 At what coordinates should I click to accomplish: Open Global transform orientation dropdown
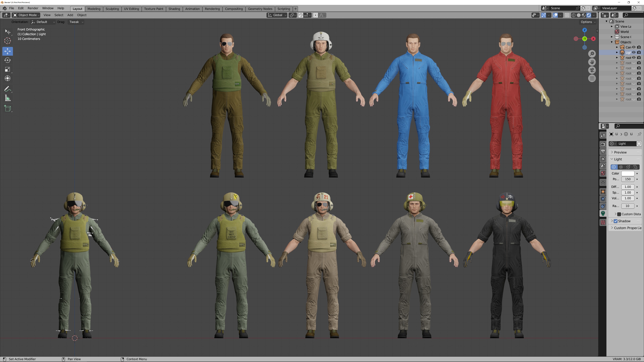tap(277, 15)
